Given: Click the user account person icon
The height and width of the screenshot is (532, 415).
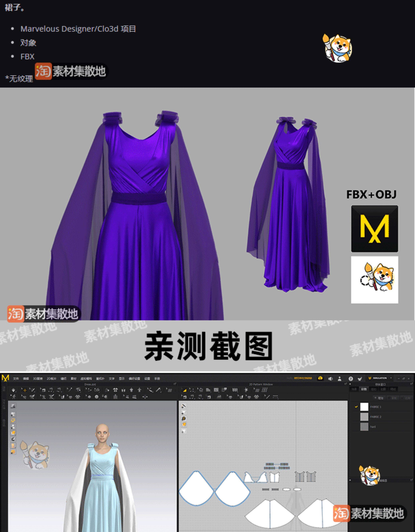Looking at the screenshot, I should [x=340, y=379].
